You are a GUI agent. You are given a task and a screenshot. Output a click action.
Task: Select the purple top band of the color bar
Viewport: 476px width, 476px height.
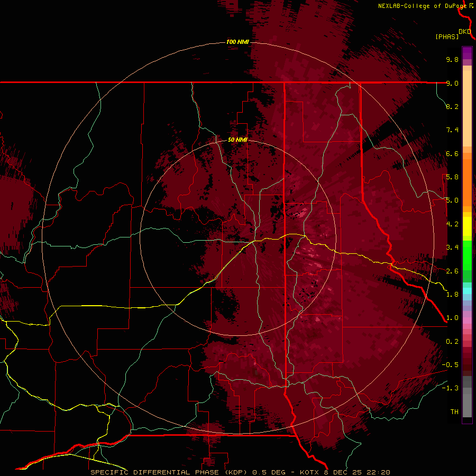tap(467, 53)
